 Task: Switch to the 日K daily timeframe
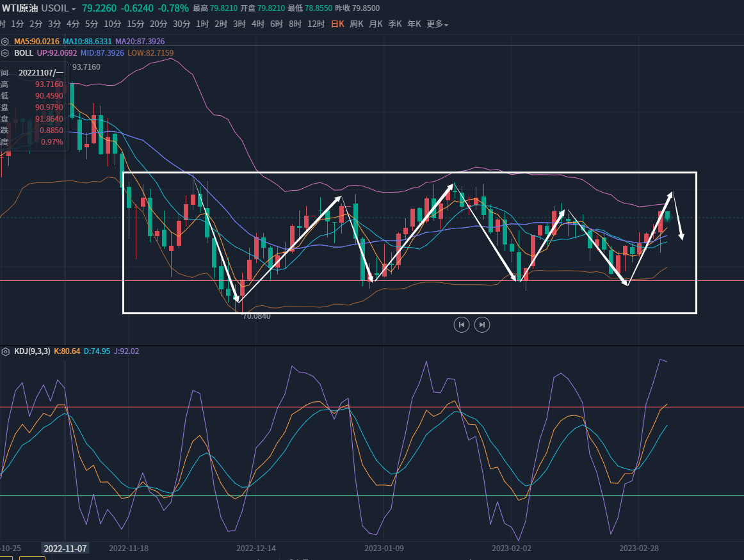click(x=337, y=24)
